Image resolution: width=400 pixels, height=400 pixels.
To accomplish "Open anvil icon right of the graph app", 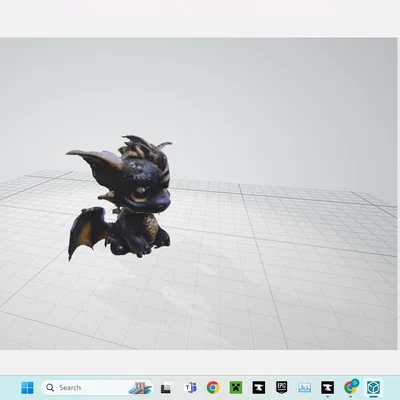I will pos(327,388).
